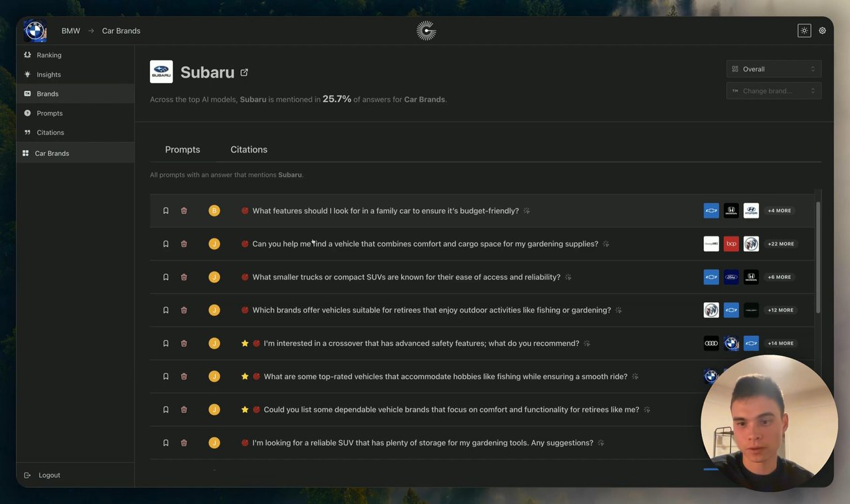
Task: Click the B avatar on the family car prompt row
Action: [214, 210]
